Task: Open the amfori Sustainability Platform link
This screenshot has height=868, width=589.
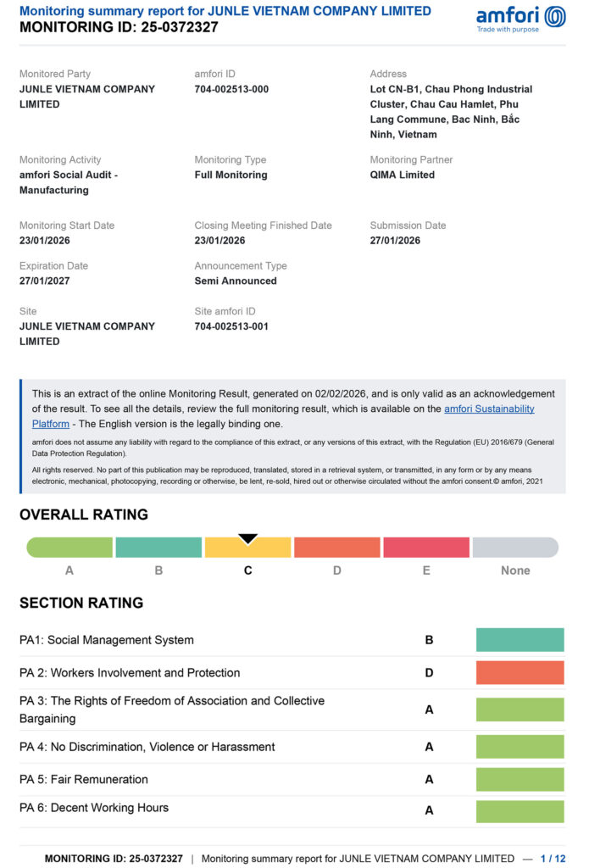Action: coord(489,409)
